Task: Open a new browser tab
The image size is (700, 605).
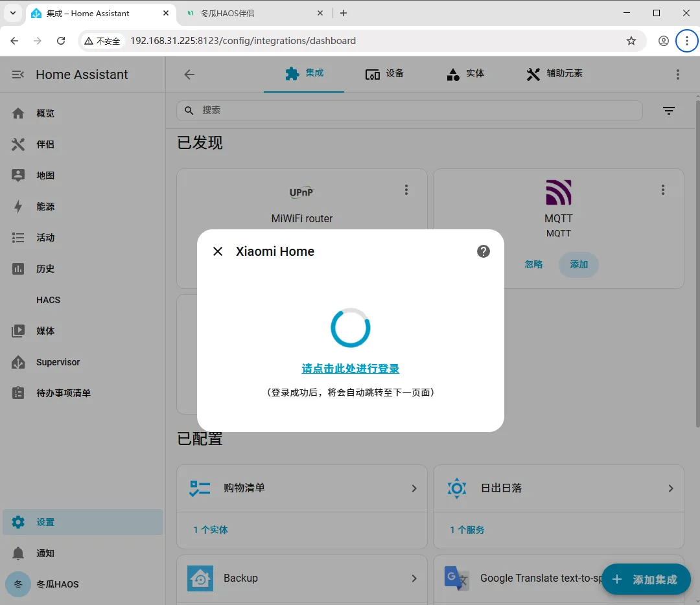Action: point(344,14)
